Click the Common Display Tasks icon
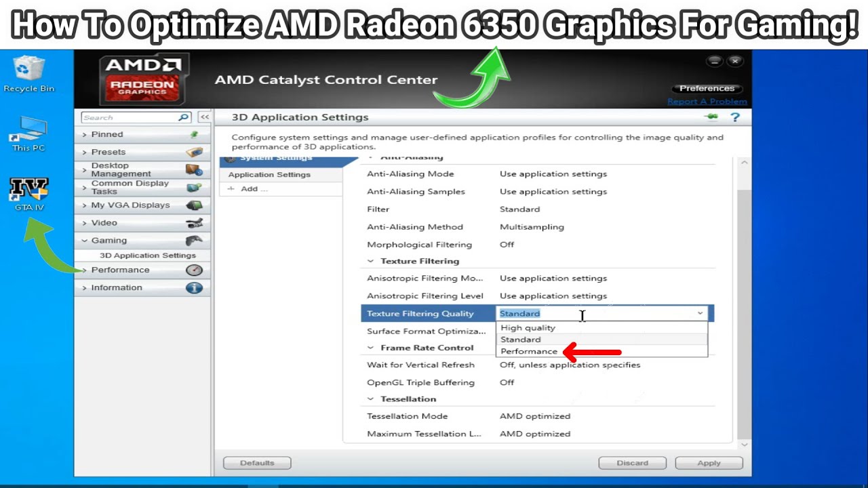The width and height of the screenshot is (868, 488). (x=194, y=187)
